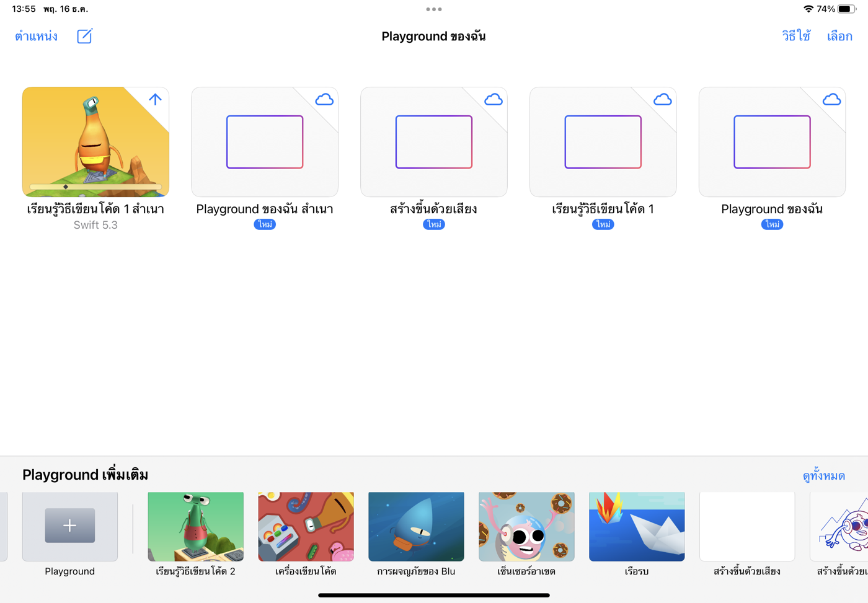
Task: Tap cloud icon on last Playground ของฉัน
Action: pos(831,99)
